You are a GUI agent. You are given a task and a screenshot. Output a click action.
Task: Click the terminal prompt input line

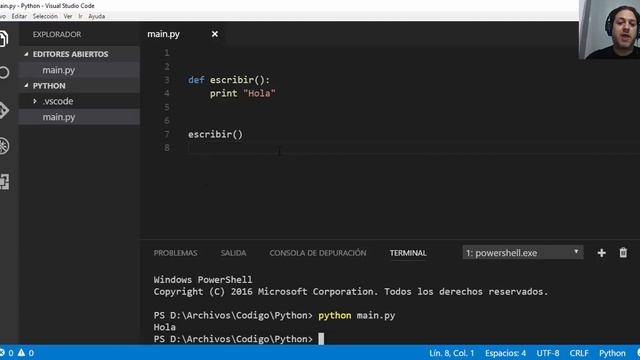click(x=239, y=339)
